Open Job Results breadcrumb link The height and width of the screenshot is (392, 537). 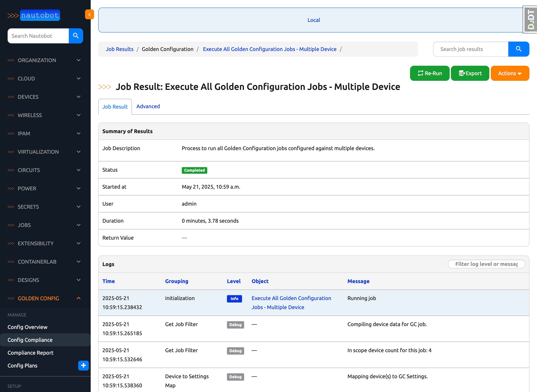pyautogui.click(x=119, y=49)
